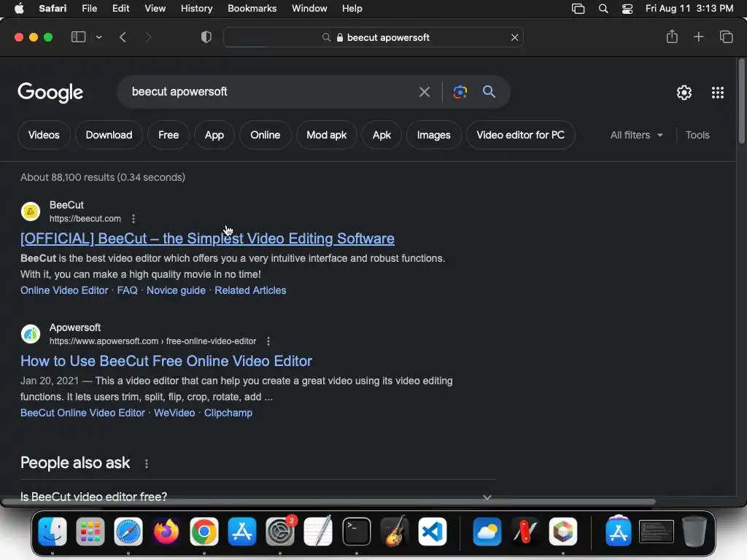The image size is (747, 560).
Task: Go forward to the next page
Action: point(148,37)
